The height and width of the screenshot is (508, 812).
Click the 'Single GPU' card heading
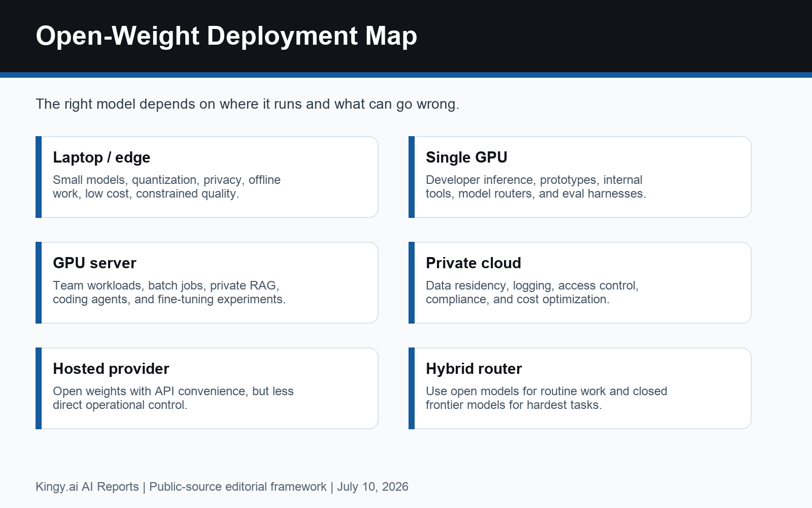click(466, 157)
